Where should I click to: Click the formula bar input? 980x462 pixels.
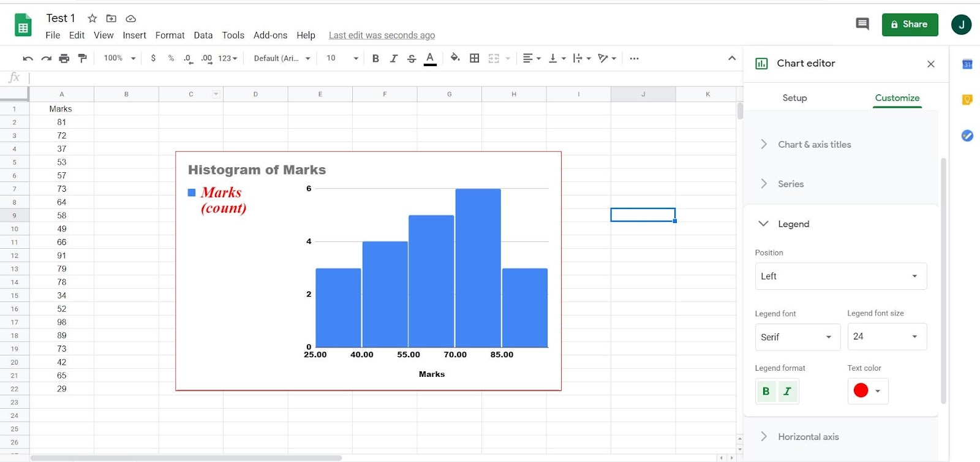[385, 78]
